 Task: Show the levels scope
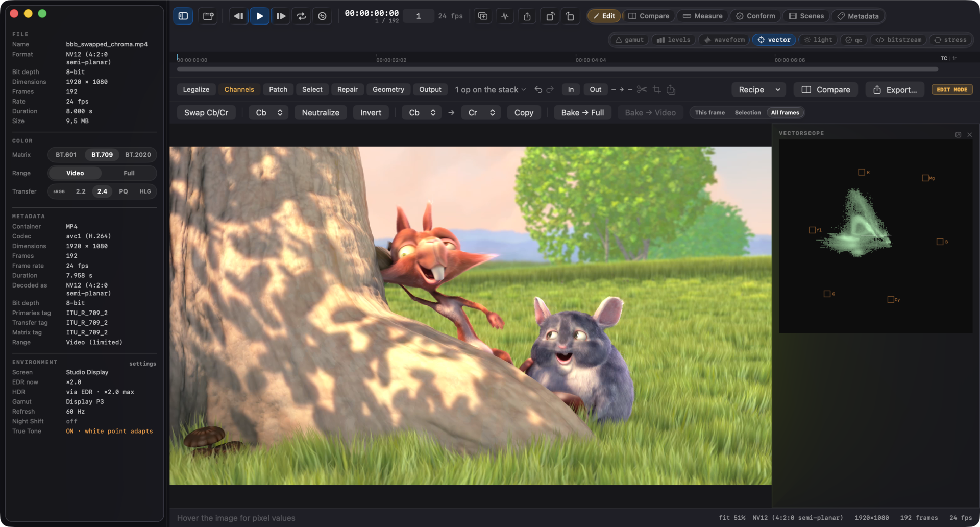(x=673, y=40)
